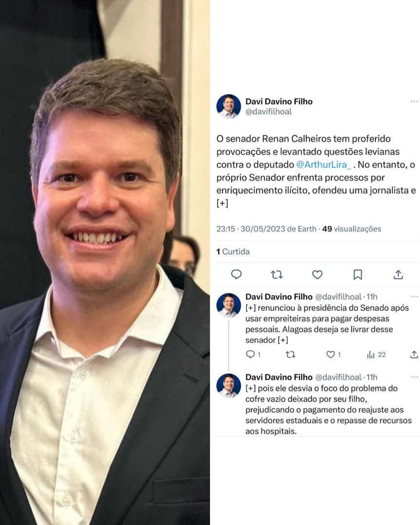Bookmark the main tweet

point(358,275)
